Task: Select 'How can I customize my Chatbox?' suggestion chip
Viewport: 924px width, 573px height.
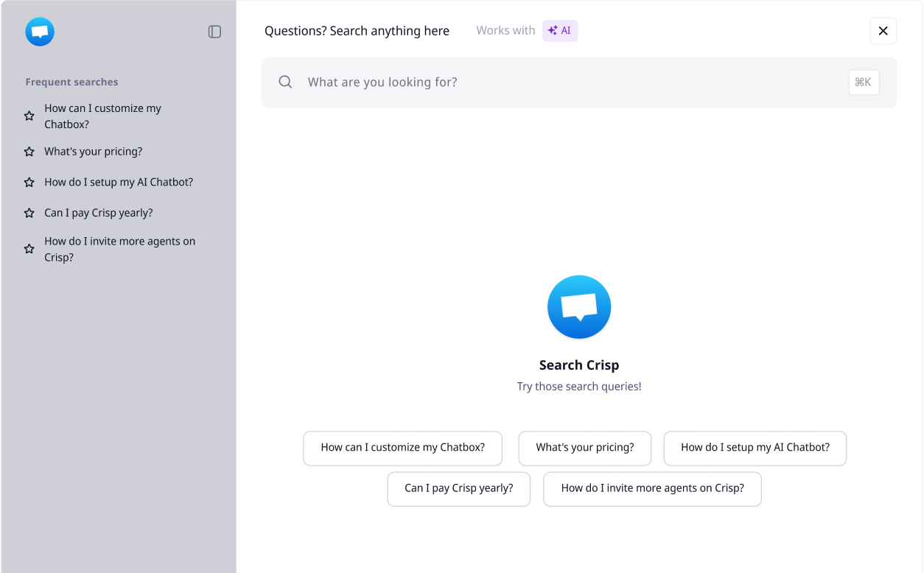Action: (402, 448)
